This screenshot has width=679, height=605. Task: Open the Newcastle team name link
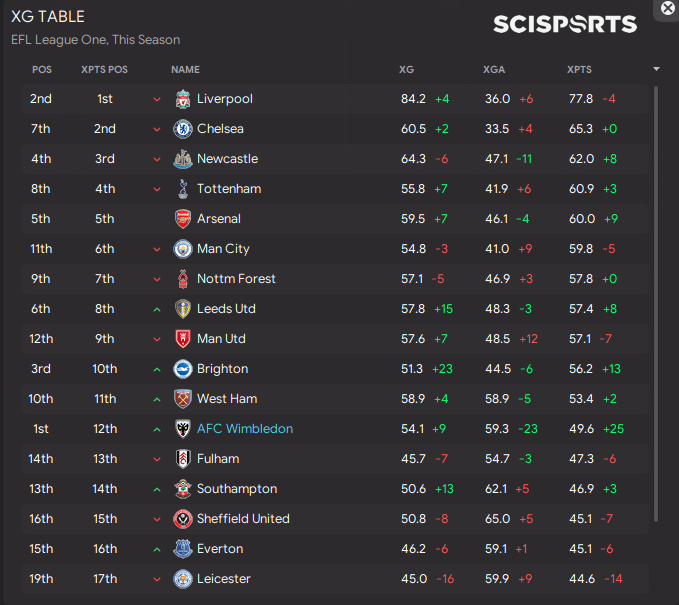(227, 159)
